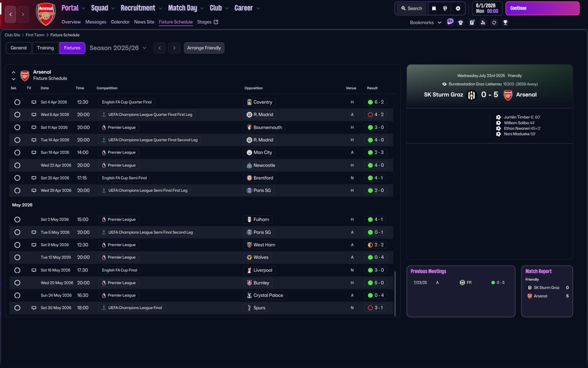Click the date display 6/1/2026 Mon

click(x=487, y=8)
